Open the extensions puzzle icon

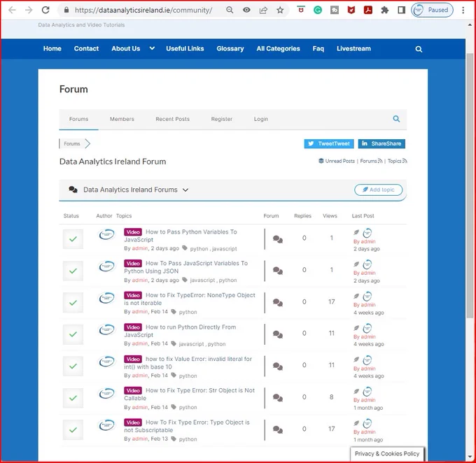click(x=384, y=10)
